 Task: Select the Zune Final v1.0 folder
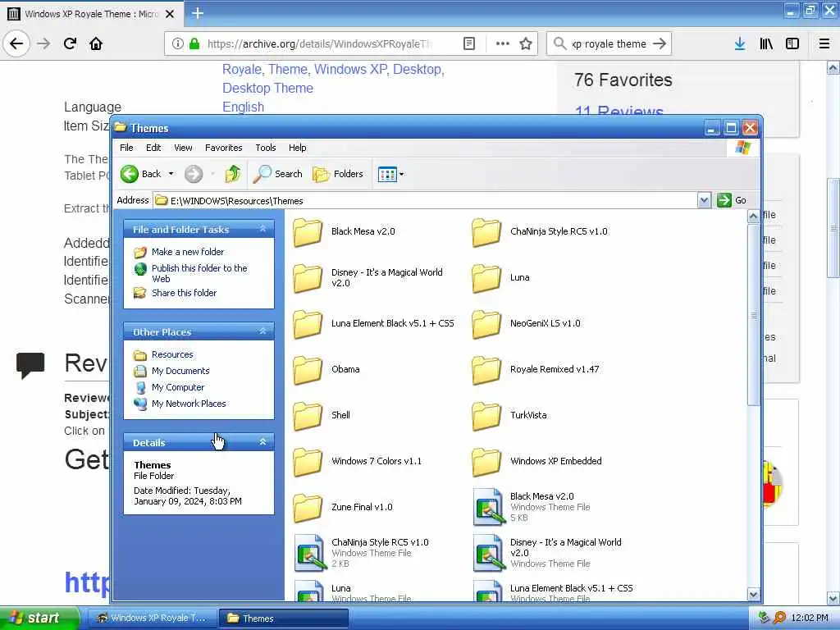(343, 507)
